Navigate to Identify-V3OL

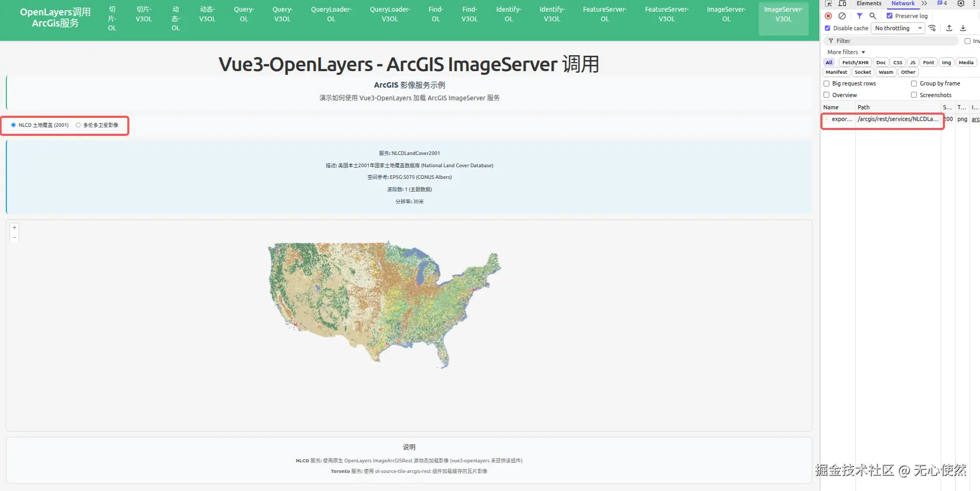point(552,14)
